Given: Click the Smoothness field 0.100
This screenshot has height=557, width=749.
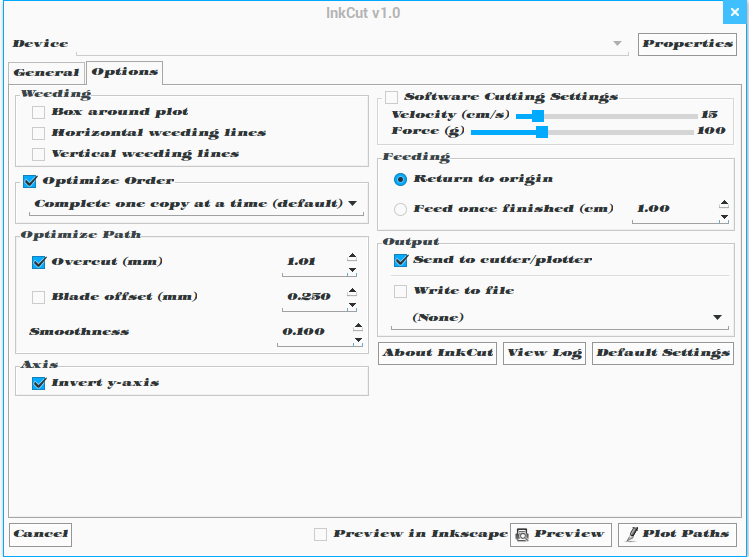Looking at the screenshot, I should [314, 332].
